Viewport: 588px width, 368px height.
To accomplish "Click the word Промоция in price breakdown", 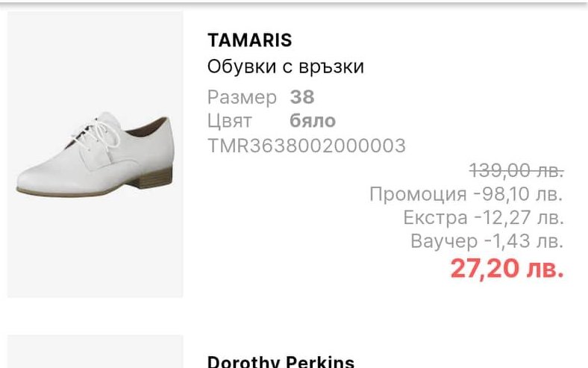I will 418,194.
